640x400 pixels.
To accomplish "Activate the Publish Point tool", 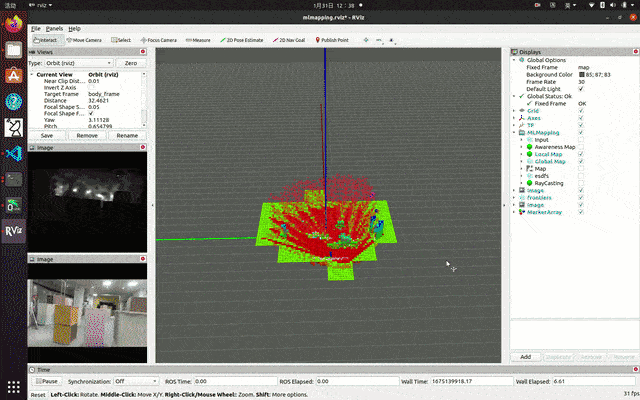I will 332,40.
